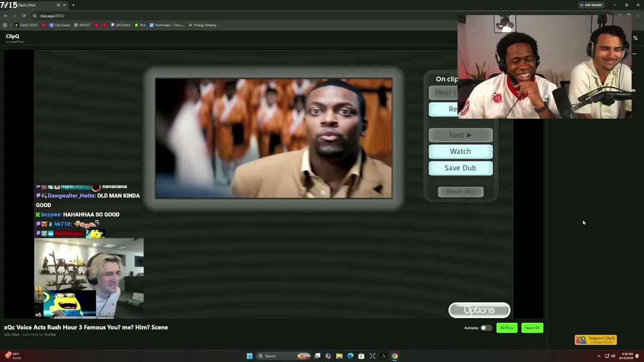Go back using the browser back arrow
Image resolution: width=644 pixels, height=362 pixels.
(6, 16)
